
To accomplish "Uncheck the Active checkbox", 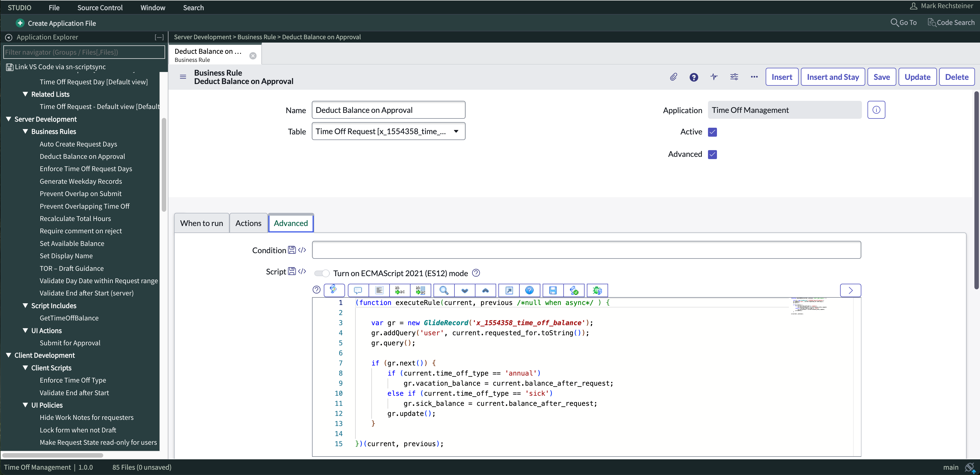I will (712, 132).
